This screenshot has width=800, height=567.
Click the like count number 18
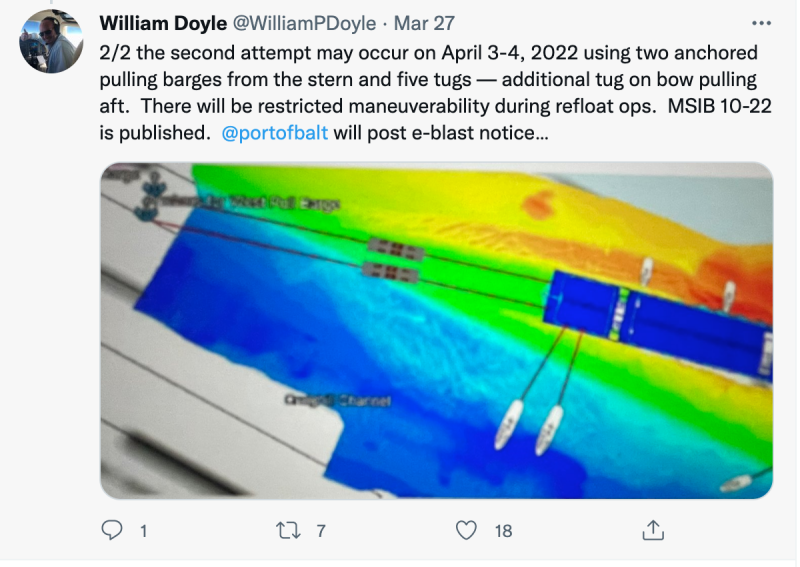tap(503, 531)
